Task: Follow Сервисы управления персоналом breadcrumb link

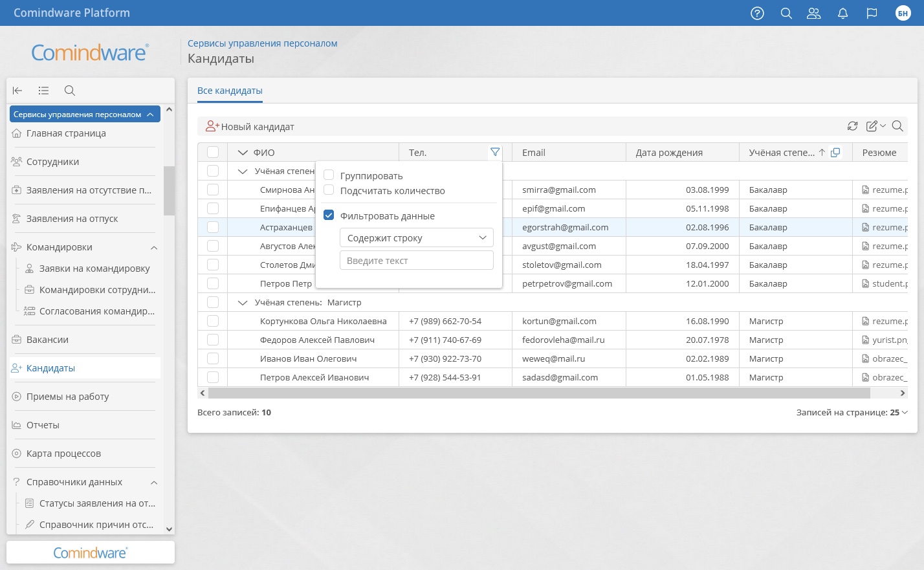Action: (x=262, y=43)
